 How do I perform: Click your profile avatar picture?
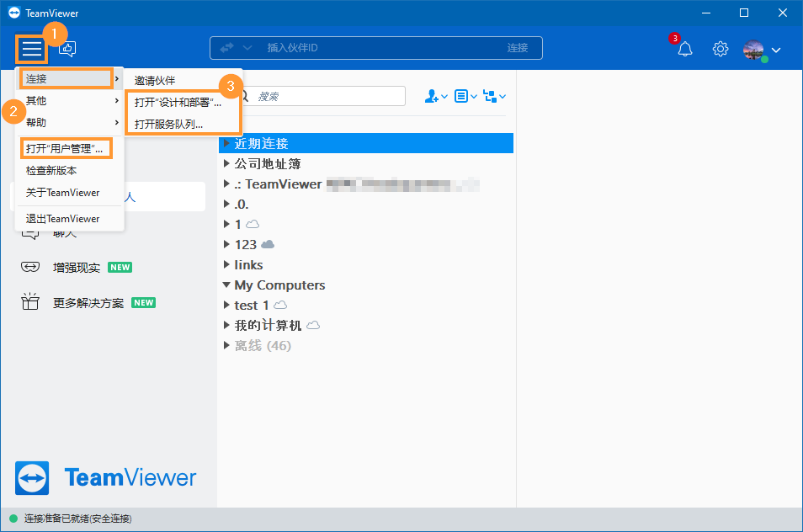pyautogui.click(x=752, y=49)
